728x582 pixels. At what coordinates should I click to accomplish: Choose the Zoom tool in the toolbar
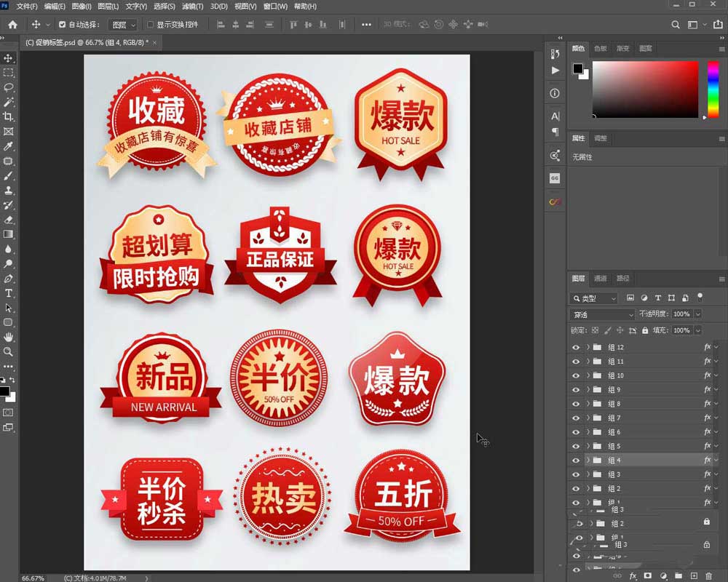point(9,351)
